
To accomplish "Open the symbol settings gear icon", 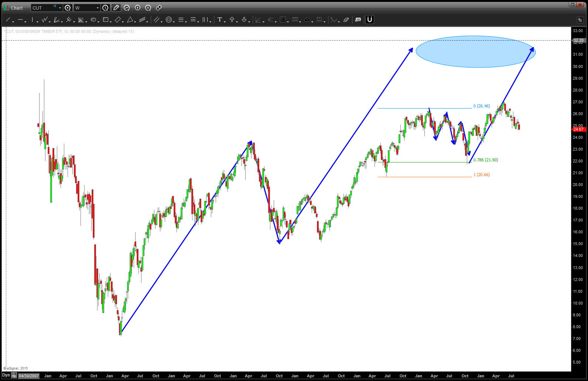I will pos(68,8).
